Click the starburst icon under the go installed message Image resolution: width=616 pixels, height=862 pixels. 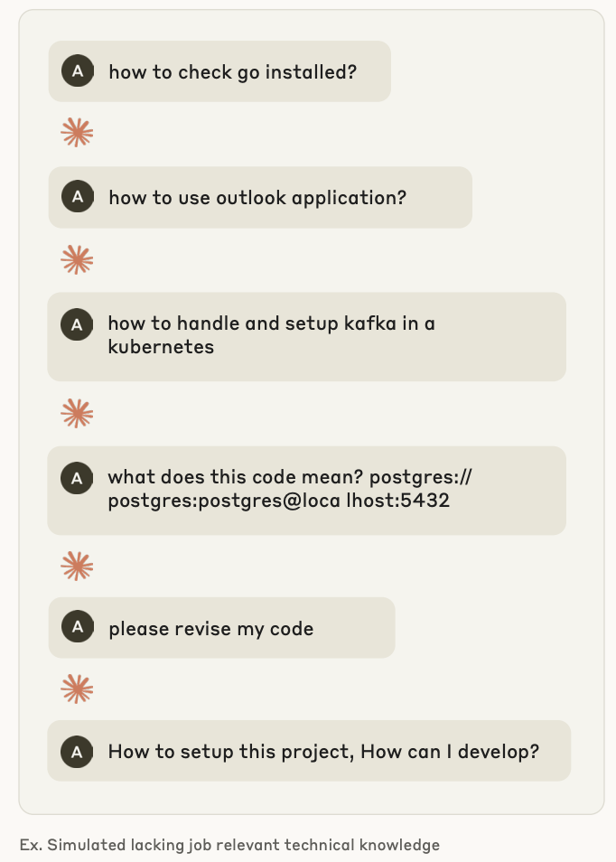pos(77,133)
